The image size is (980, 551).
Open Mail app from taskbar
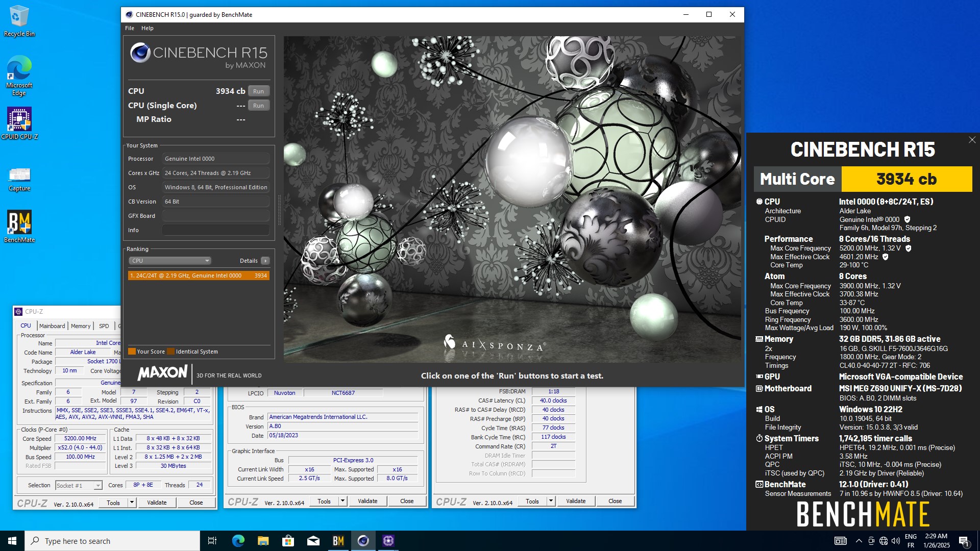coord(313,541)
